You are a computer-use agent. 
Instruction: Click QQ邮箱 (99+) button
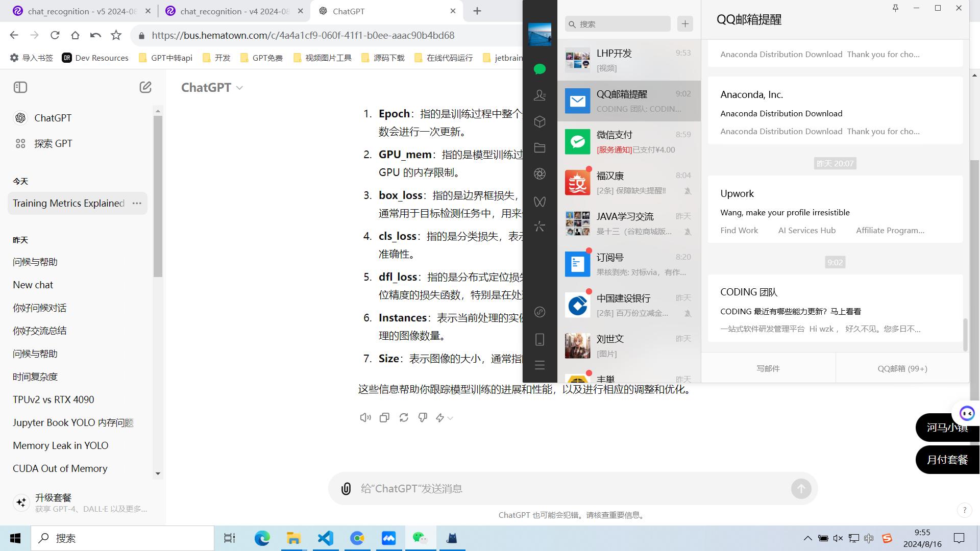(902, 368)
